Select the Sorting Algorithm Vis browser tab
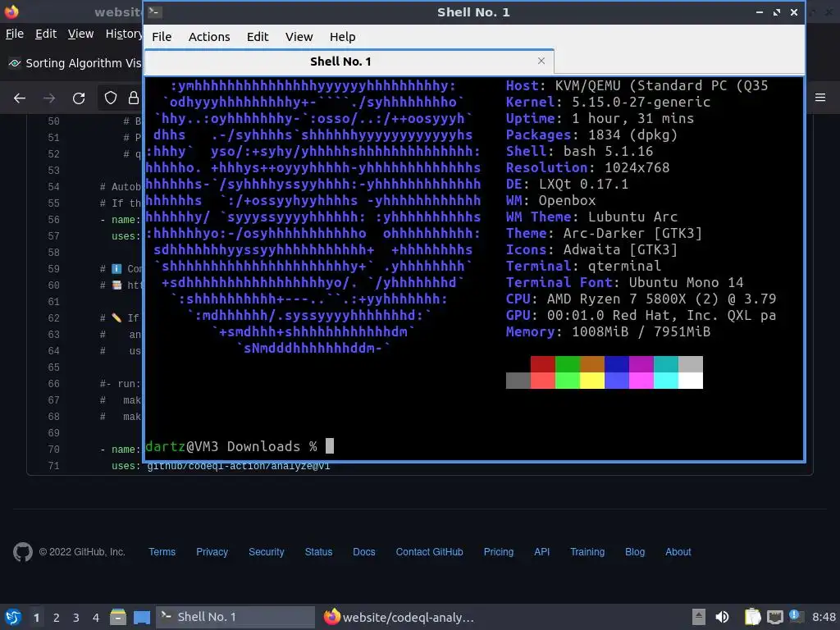Screen dimensions: 840x630 (x=75, y=63)
